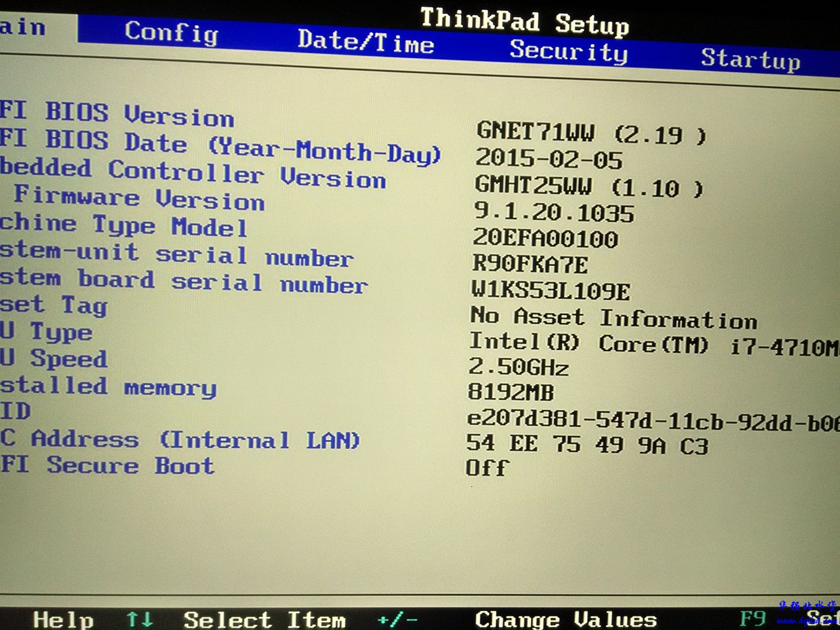Click the Change Values footer hint
This screenshot has height=630, width=840.
[565, 619]
